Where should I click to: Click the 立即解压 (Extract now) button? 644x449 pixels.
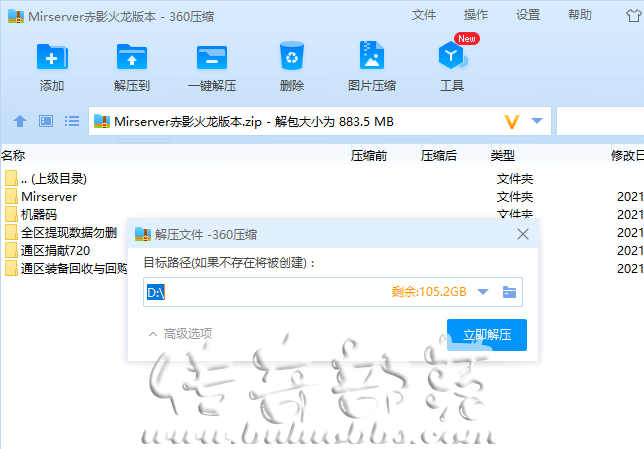pyautogui.click(x=487, y=335)
